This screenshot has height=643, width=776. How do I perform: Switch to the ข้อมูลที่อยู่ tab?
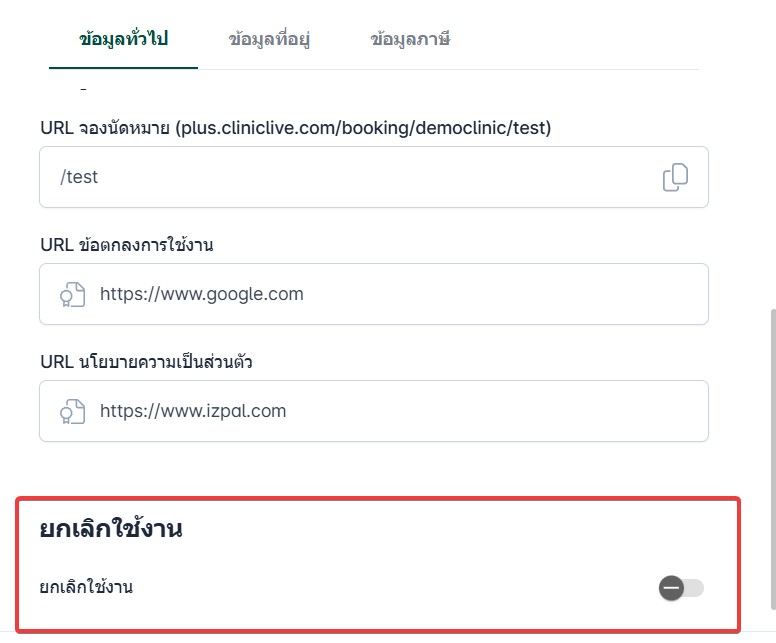click(269, 40)
